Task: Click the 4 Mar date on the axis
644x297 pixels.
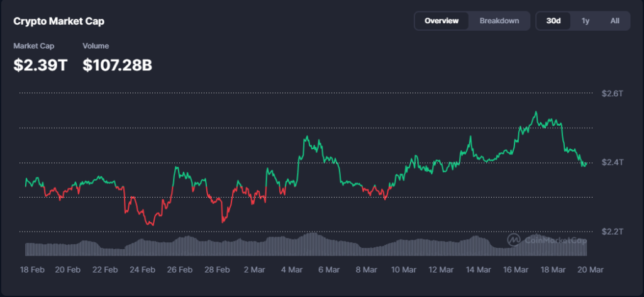Action: (291, 269)
